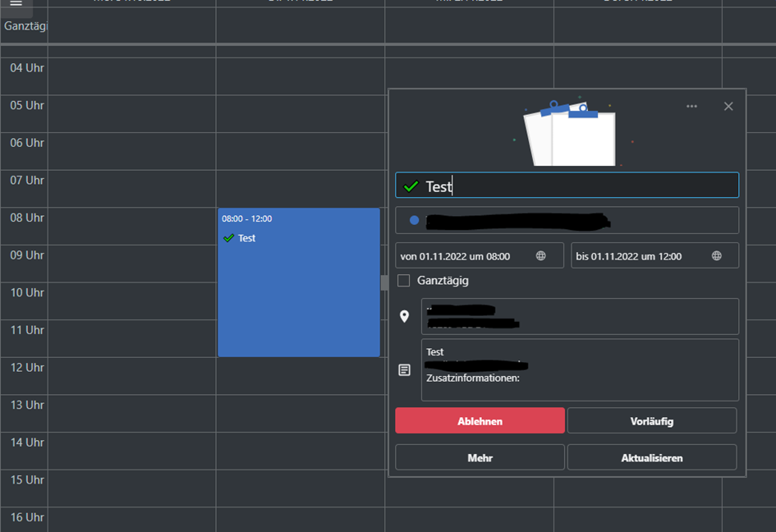Open timezone globe for end time
Viewport: 776px width, 532px height.
point(716,256)
